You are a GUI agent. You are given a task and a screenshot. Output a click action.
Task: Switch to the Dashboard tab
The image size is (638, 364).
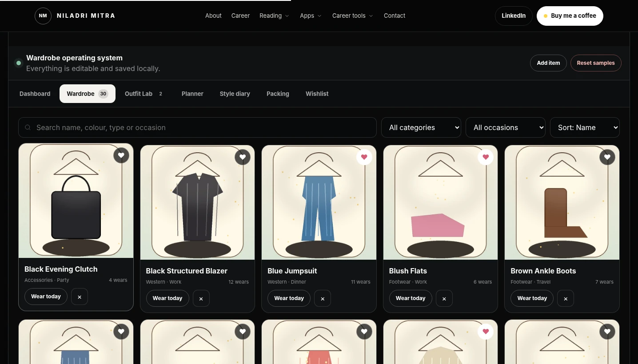coord(35,94)
